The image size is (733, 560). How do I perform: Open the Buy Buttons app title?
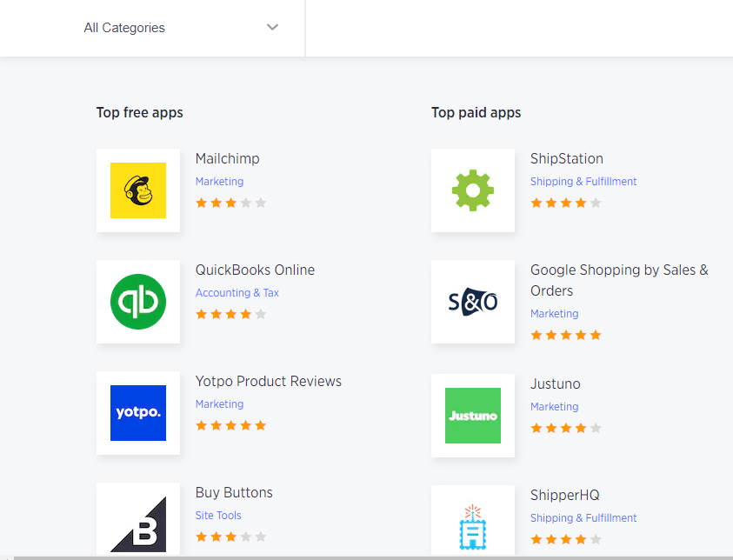click(234, 492)
